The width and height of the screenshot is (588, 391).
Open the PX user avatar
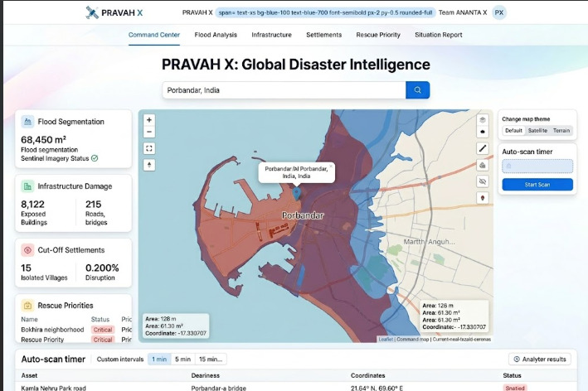click(498, 12)
